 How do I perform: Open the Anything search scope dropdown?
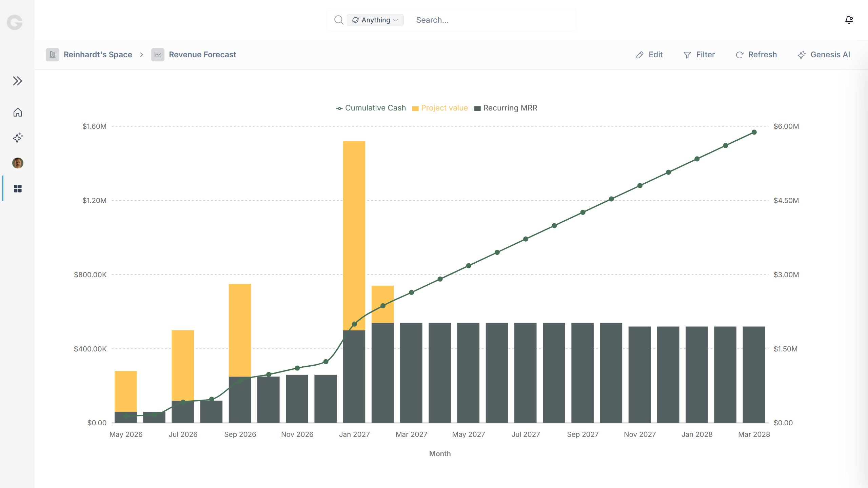point(375,20)
